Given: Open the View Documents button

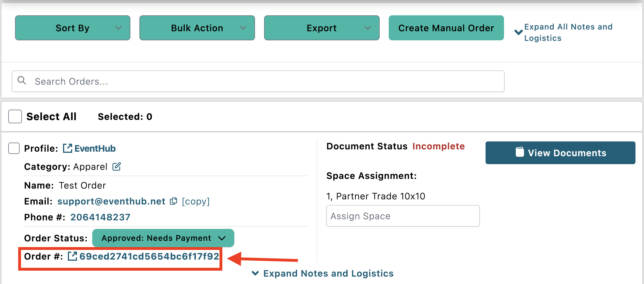Looking at the screenshot, I should click(x=560, y=153).
